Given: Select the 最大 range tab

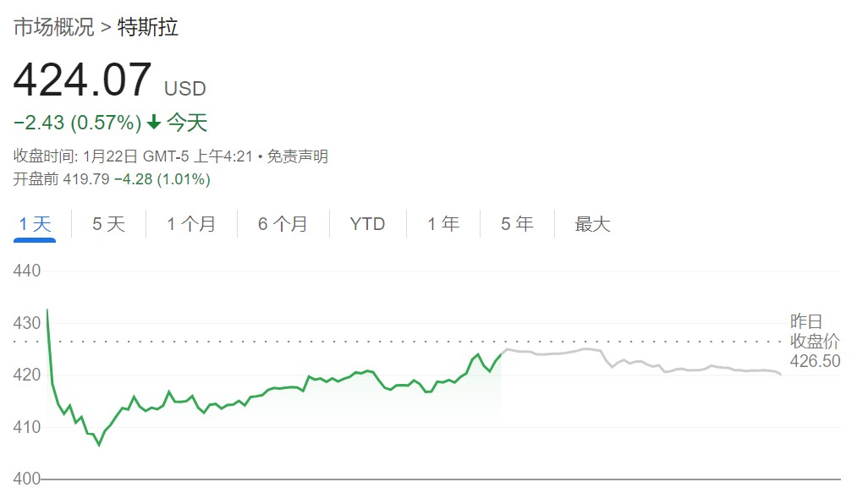Looking at the screenshot, I should tap(592, 224).
